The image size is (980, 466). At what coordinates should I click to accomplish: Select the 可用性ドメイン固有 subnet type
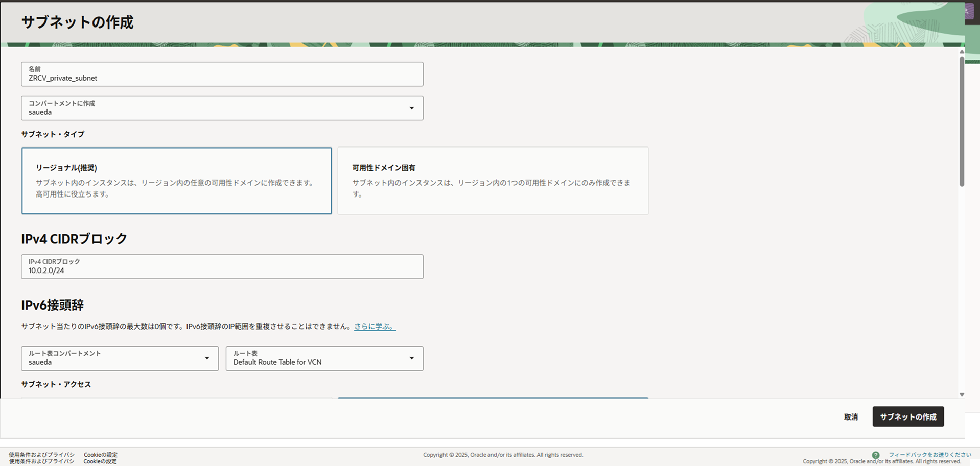pos(492,181)
